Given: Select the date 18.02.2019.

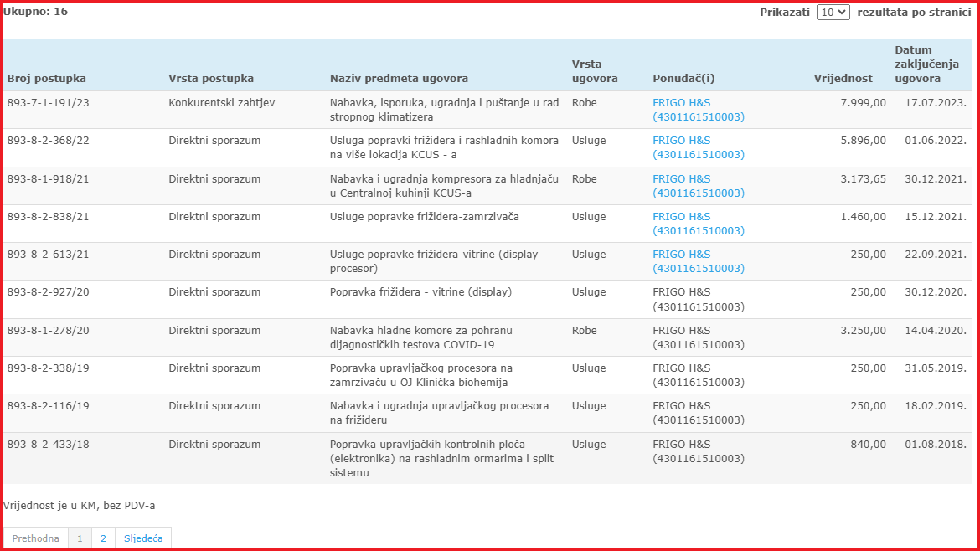Looking at the screenshot, I should coord(936,405).
